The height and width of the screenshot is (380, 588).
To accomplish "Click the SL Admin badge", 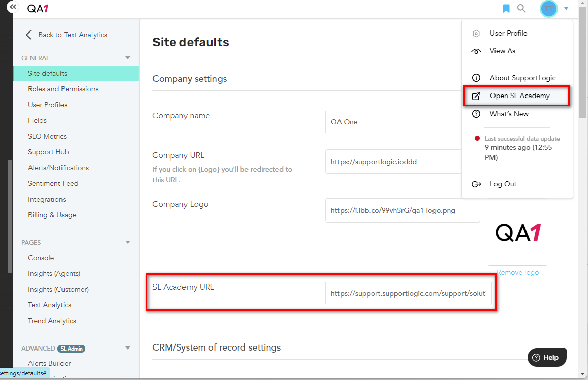I will point(71,349).
